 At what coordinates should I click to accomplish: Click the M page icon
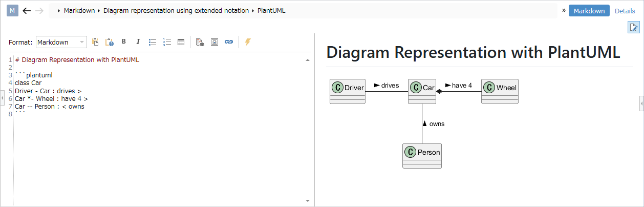pyautogui.click(x=12, y=10)
